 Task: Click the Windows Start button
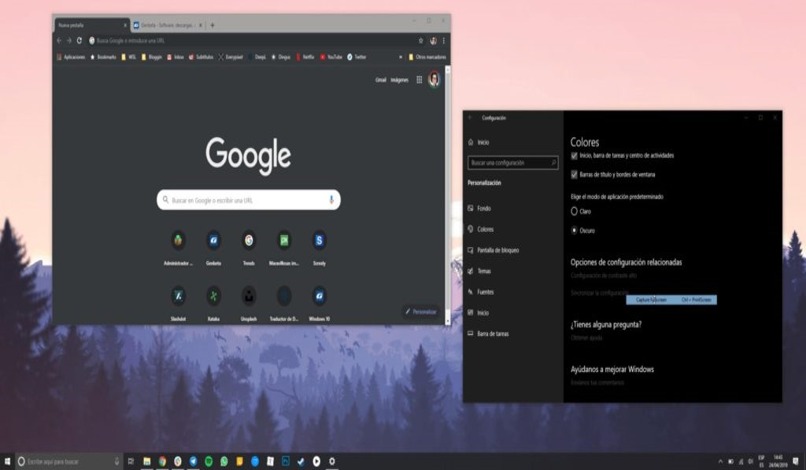[x=8, y=461]
